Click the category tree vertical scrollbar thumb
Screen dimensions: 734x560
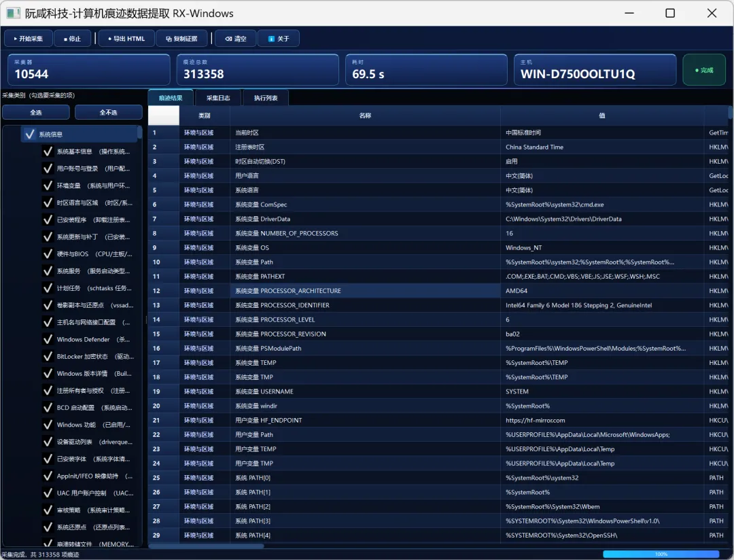[x=139, y=132]
